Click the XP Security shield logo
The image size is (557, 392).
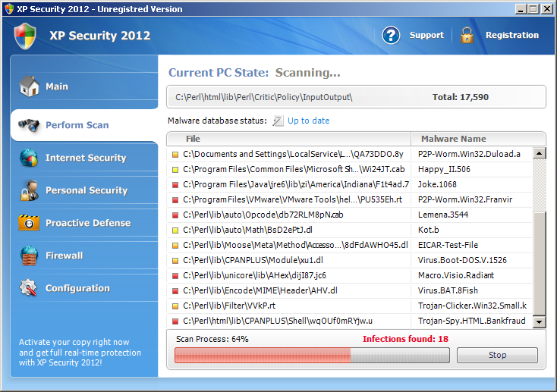coord(25,36)
